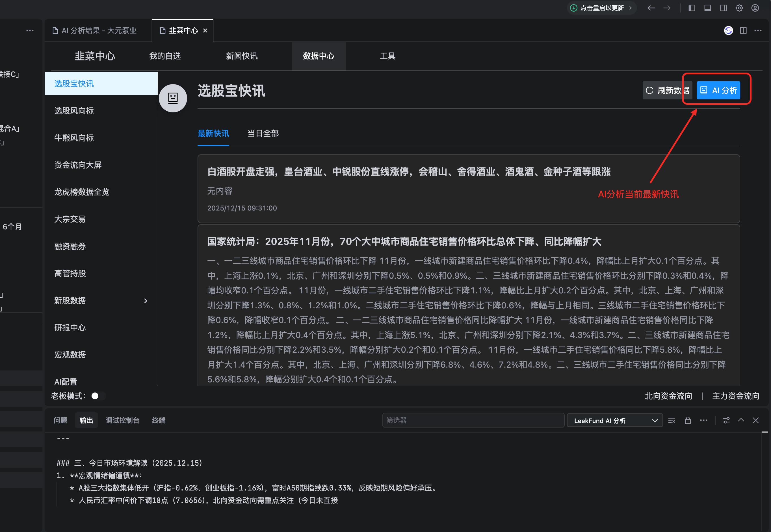Open the 数据中心 menu

tap(319, 56)
